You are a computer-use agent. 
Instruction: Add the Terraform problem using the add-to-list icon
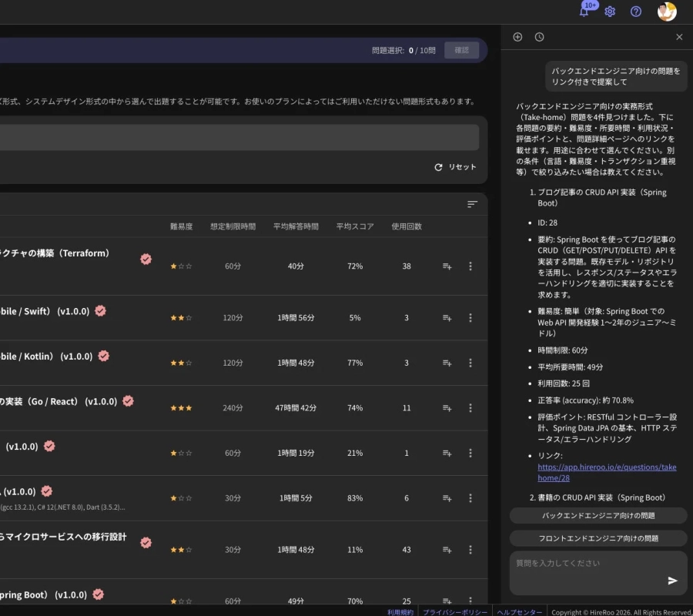pyautogui.click(x=447, y=266)
